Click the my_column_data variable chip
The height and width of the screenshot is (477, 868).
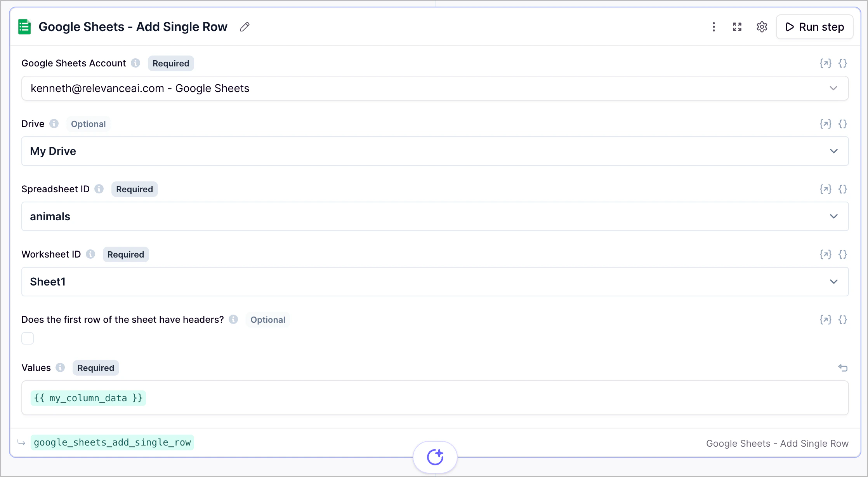click(x=88, y=398)
